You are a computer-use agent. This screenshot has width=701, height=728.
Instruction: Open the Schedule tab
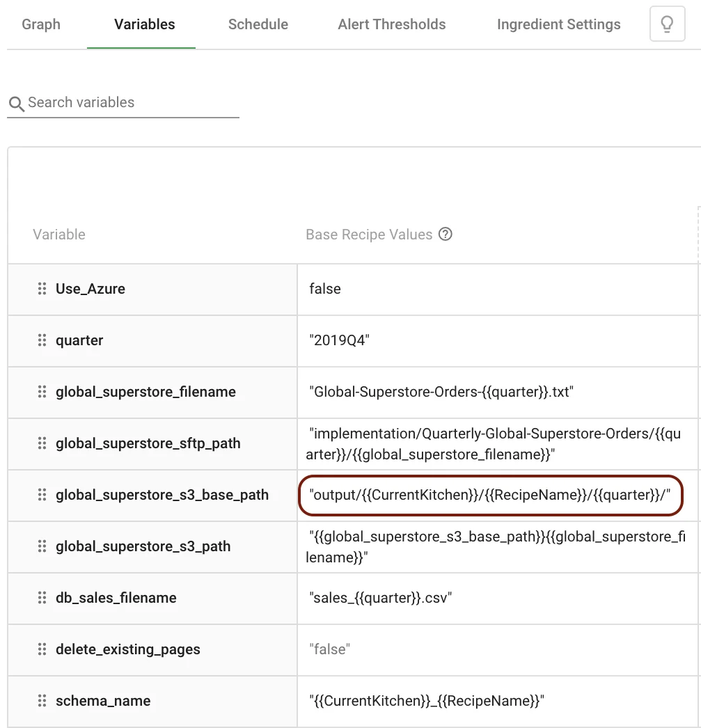click(258, 24)
